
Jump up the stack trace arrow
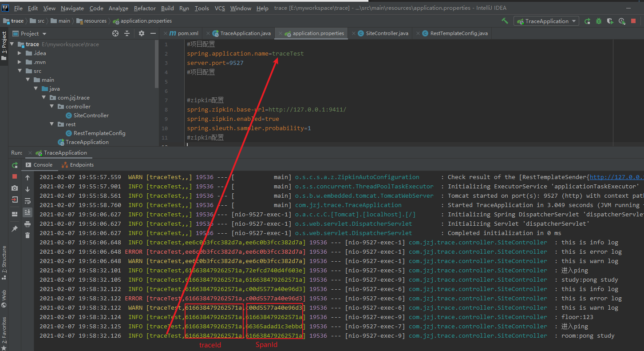click(28, 178)
